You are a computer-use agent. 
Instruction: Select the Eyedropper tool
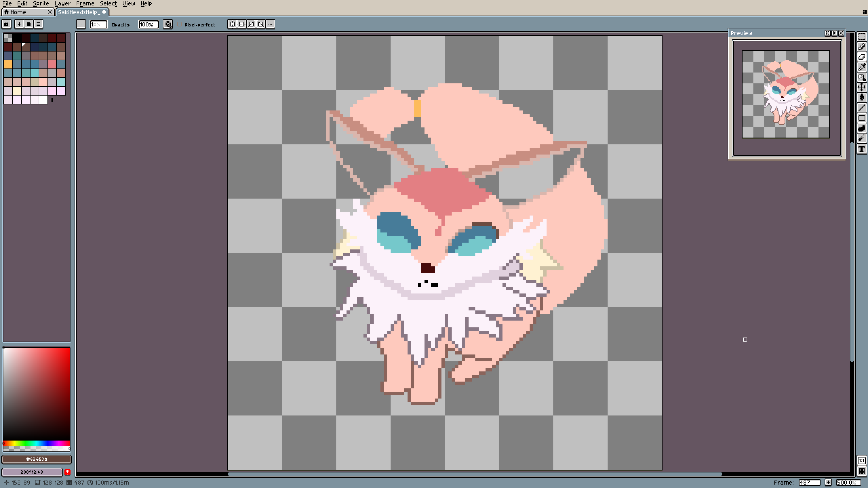[x=862, y=67]
